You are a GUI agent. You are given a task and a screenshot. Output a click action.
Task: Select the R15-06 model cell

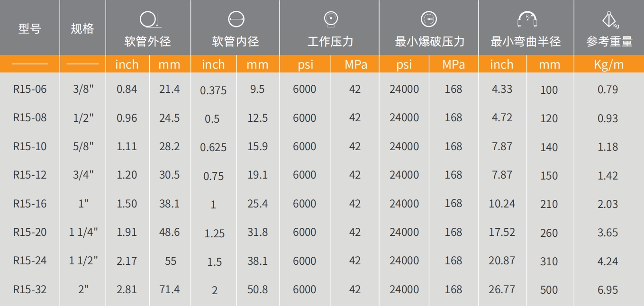pos(30,89)
